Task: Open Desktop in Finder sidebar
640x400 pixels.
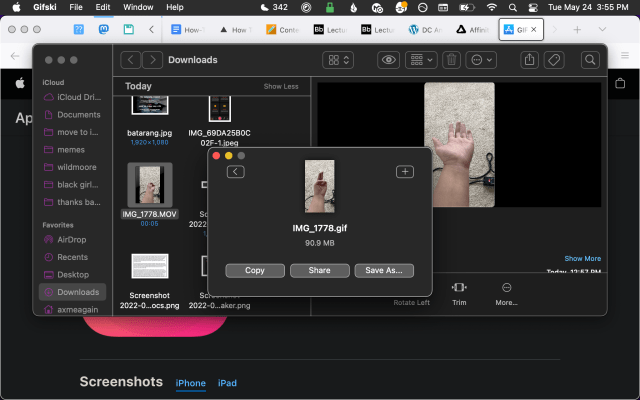Action: point(73,275)
